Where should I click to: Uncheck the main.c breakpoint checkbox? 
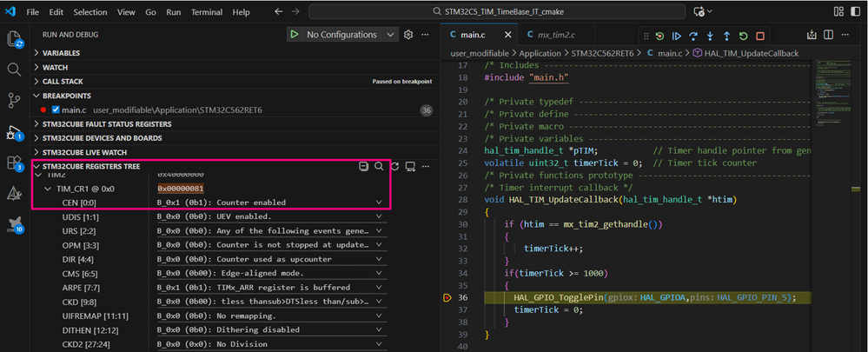[x=55, y=110]
